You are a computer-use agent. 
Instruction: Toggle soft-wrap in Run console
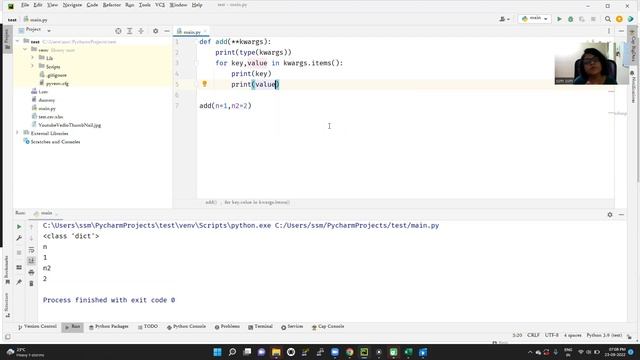pyautogui.click(x=31, y=249)
